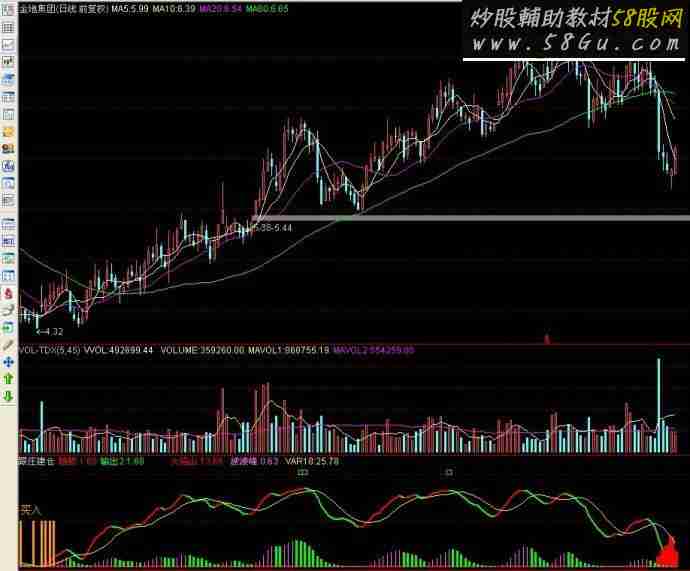The height and width of the screenshot is (571, 690).
Task: Select the bar chart sidebar icon
Action: pyautogui.click(x=8, y=61)
